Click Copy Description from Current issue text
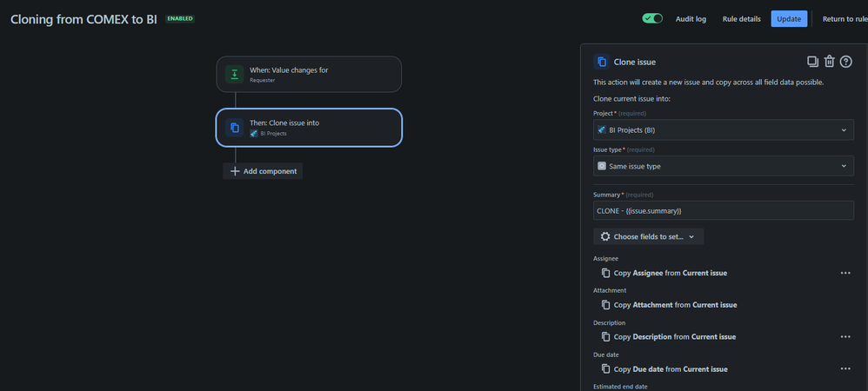 [x=675, y=337]
